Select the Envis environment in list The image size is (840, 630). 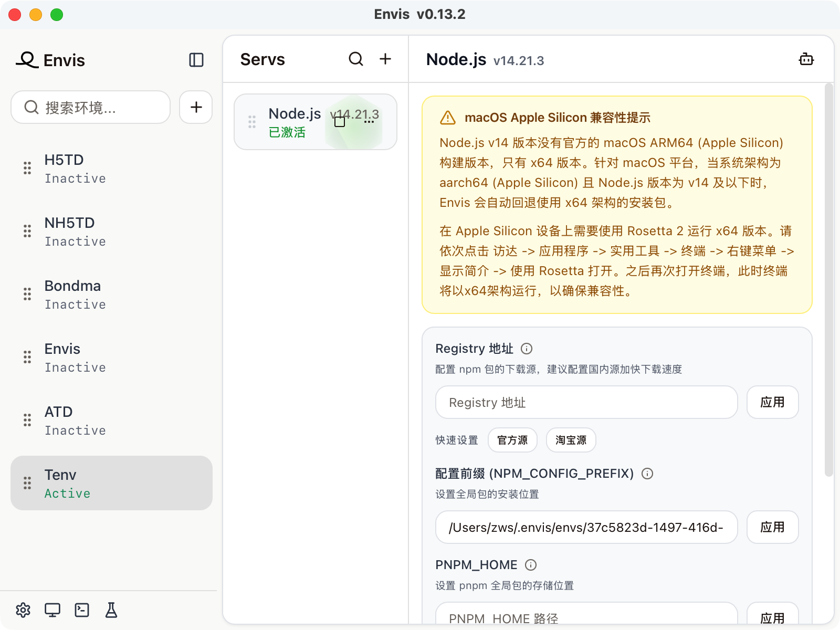[x=111, y=357]
